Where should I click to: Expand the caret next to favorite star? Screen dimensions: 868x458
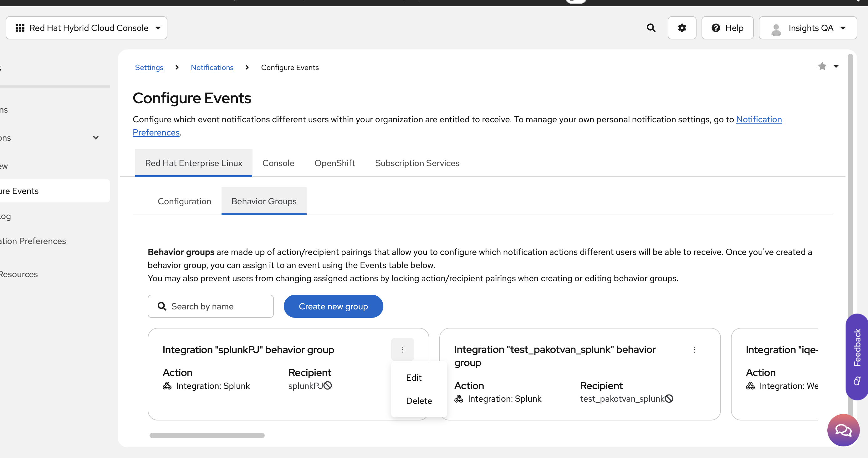pos(836,66)
